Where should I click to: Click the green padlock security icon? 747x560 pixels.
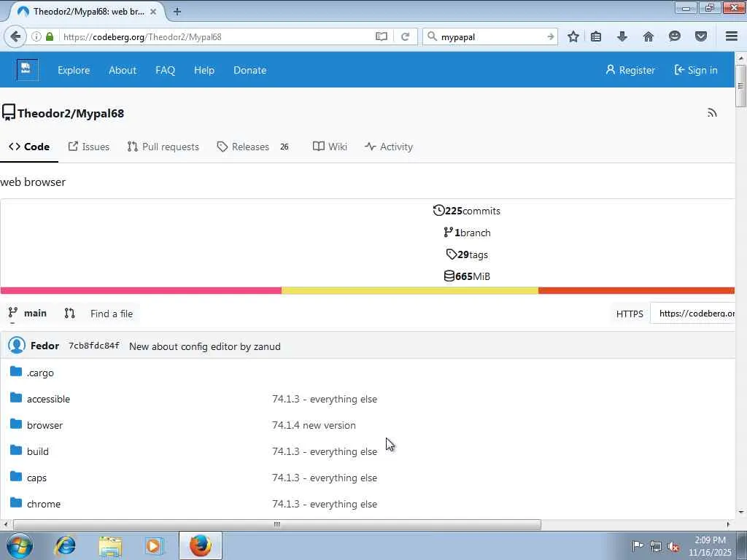pyautogui.click(x=50, y=36)
